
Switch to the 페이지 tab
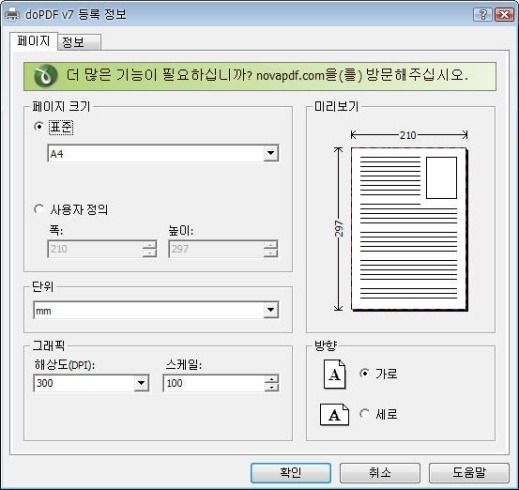[33, 41]
